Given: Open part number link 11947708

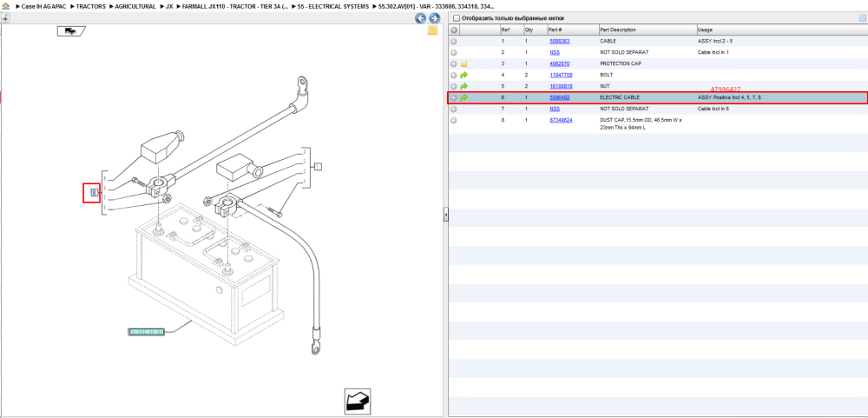Looking at the screenshot, I should point(561,75).
